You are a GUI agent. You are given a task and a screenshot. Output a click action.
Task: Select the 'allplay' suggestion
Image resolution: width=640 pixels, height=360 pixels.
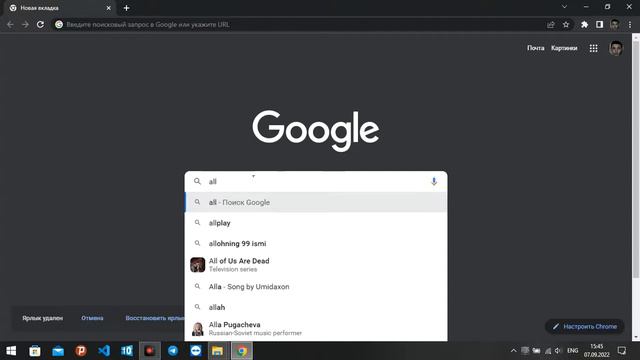pos(316,223)
